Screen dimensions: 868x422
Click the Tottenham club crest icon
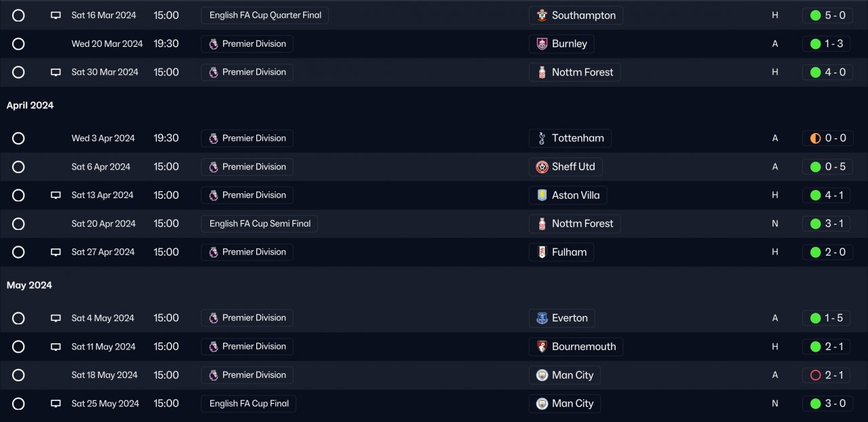click(542, 138)
